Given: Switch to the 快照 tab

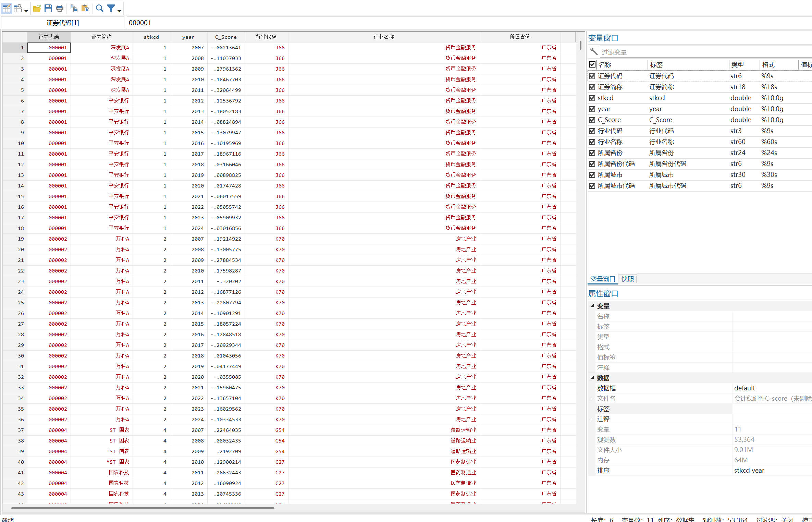Looking at the screenshot, I should (x=627, y=279).
